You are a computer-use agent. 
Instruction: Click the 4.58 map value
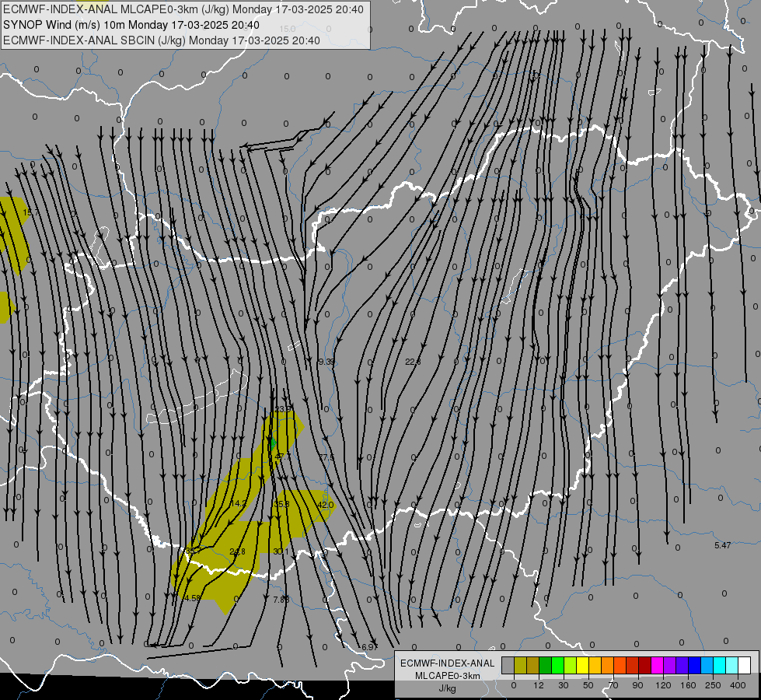coord(193,598)
